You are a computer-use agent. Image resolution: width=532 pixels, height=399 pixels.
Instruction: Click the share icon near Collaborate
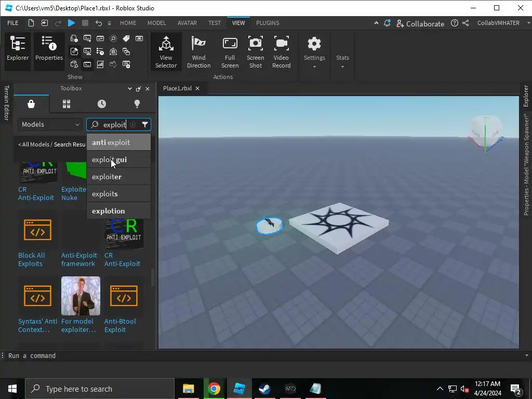point(465,23)
